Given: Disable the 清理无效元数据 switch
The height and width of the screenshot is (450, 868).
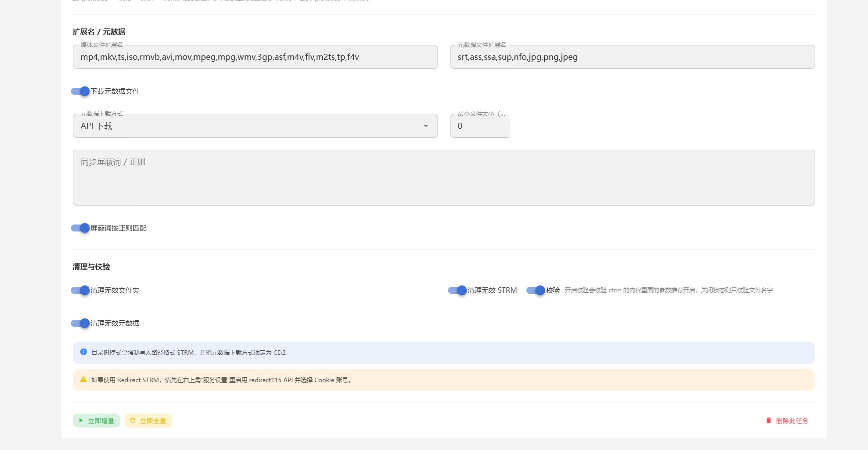Looking at the screenshot, I should tap(80, 323).
